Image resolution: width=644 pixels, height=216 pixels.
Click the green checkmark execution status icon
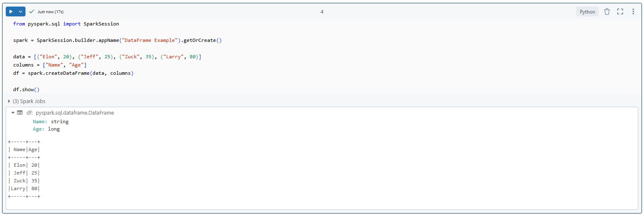click(x=32, y=11)
